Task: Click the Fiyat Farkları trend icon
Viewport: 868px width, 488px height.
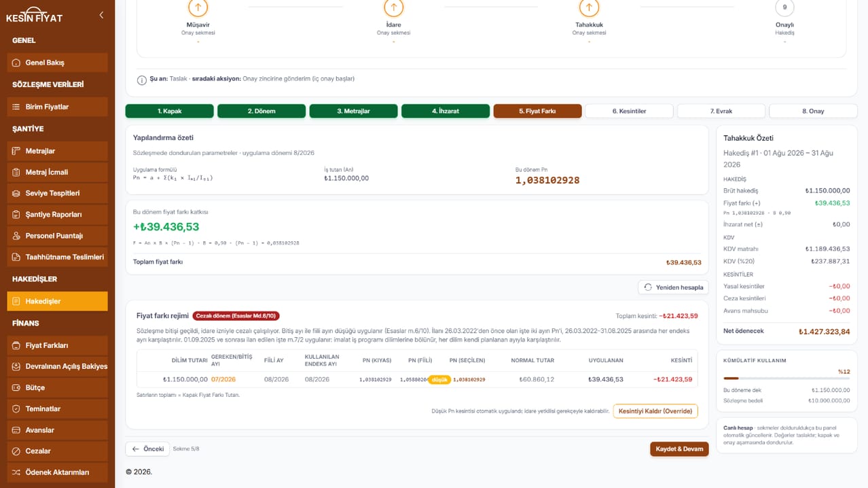Action: pyautogui.click(x=16, y=345)
